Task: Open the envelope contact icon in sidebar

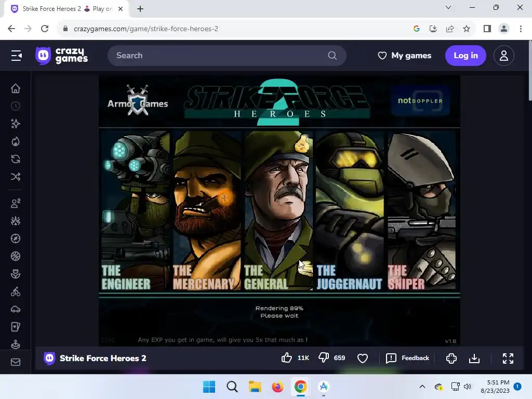Action: 16,362
